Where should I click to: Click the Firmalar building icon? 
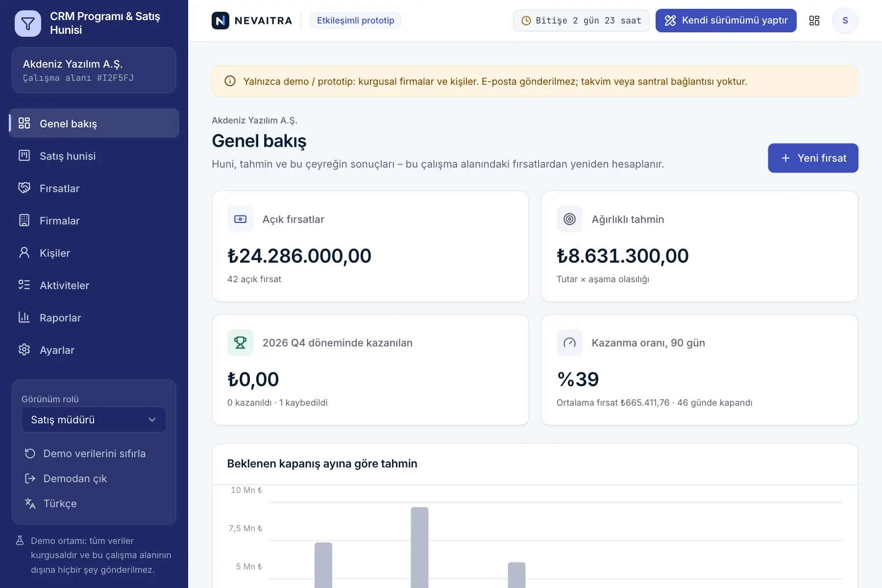click(x=24, y=220)
